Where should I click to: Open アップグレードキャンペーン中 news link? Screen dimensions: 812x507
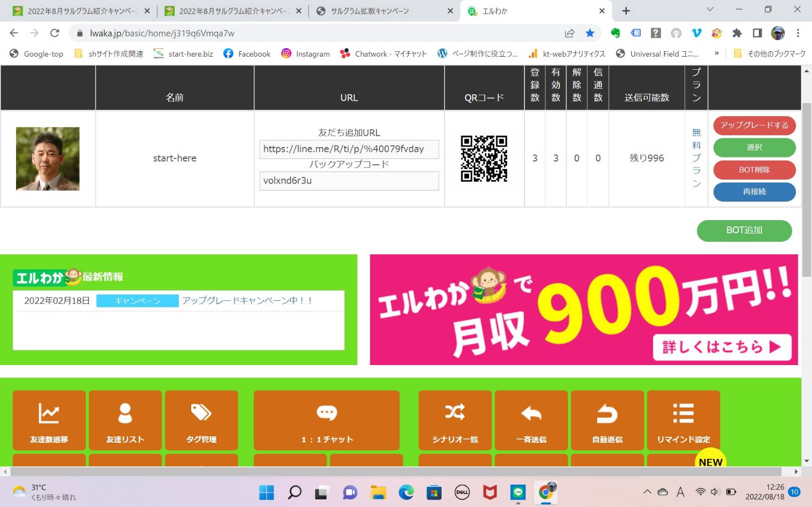pos(247,300)
